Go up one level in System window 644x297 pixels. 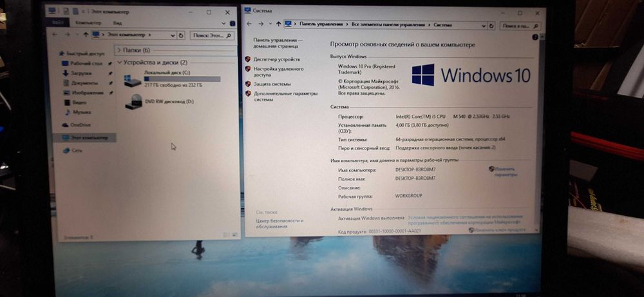pos(278,24)
